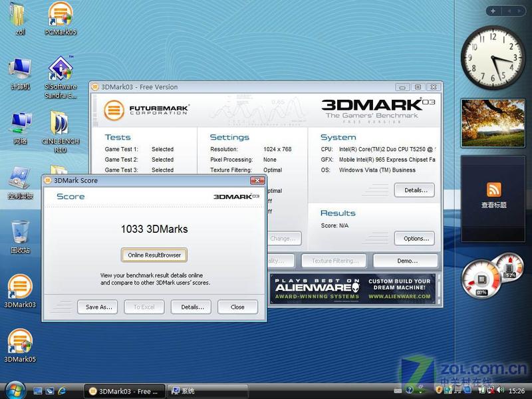This screenshot has height=399, width=532.
Task: Click the analog clock gadget
Action: point(493,57)
